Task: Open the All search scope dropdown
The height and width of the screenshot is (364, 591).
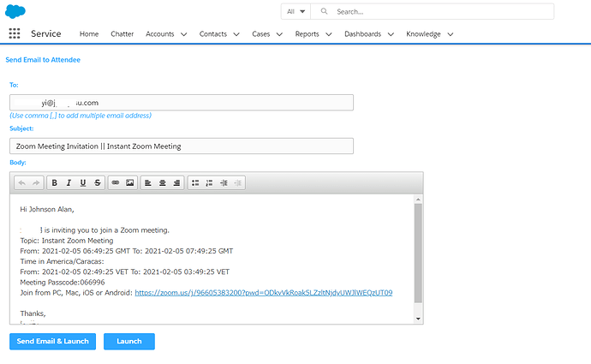Action: coord(295,11)
